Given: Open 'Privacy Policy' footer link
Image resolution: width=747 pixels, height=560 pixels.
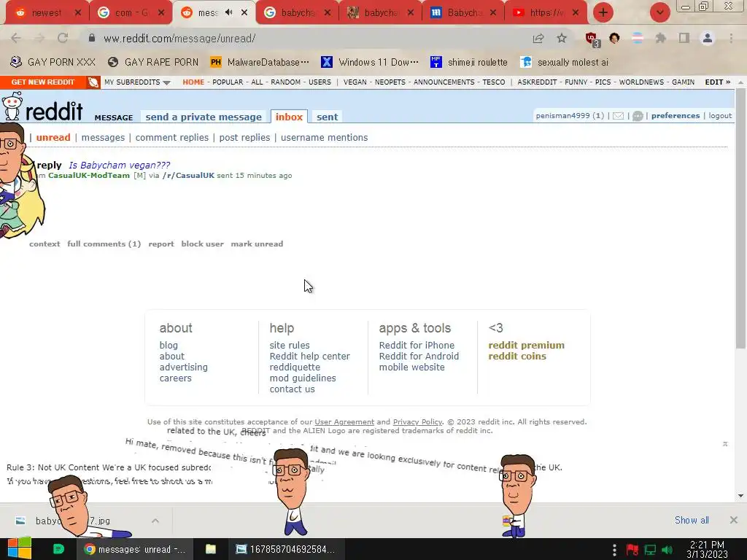Looking at the screenshot, I should 417,422.
